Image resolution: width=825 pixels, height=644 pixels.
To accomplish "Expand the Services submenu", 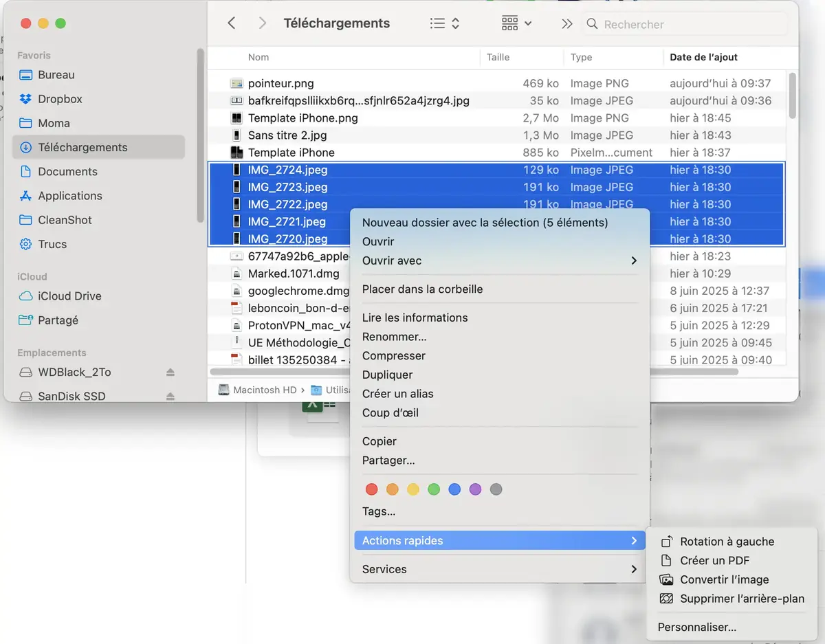I will (633, 569).
